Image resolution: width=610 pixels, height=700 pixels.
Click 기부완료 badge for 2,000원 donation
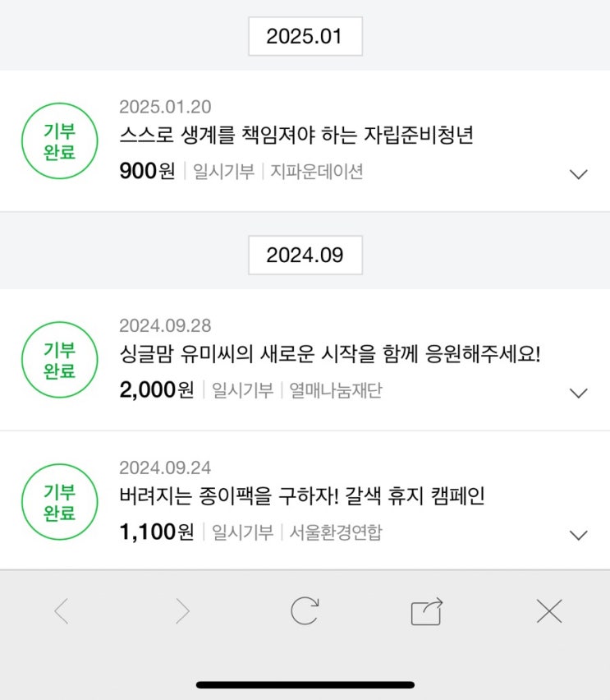coord(59,360)
